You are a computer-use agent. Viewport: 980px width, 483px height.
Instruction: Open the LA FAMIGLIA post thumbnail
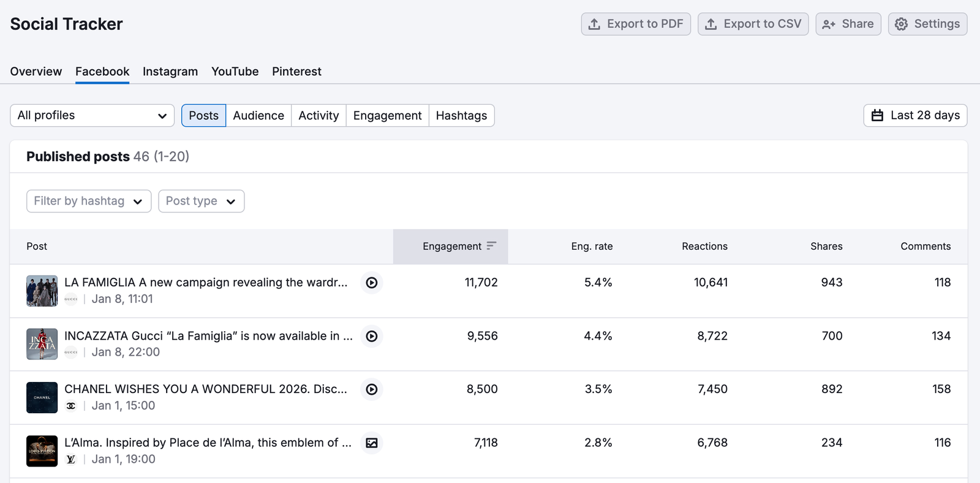click(42, 291)
